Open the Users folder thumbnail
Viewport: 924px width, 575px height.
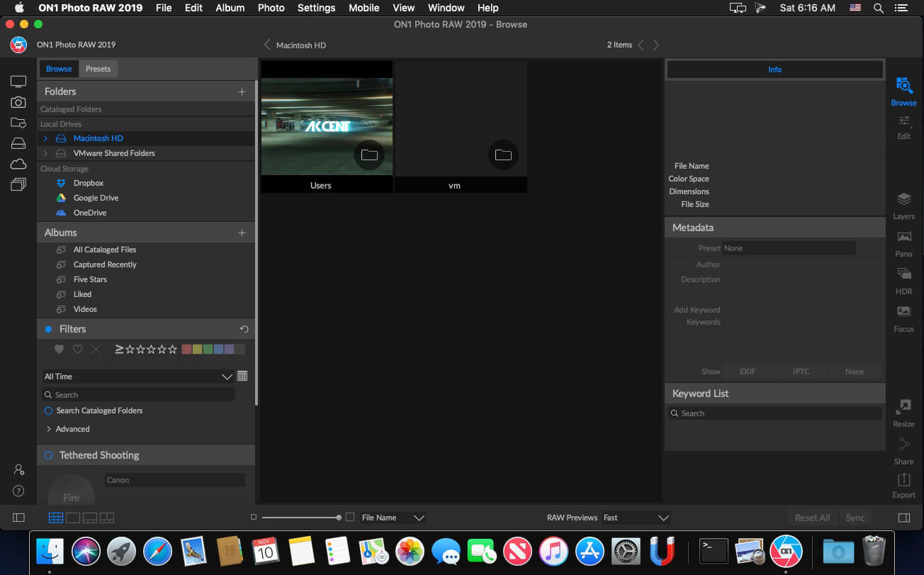click(x=327, y=126)
